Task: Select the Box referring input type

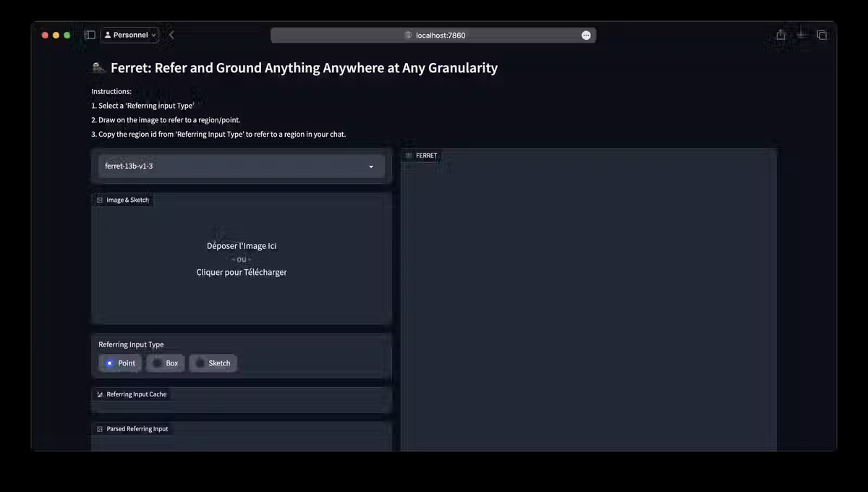Action: (x=166, y=363)
